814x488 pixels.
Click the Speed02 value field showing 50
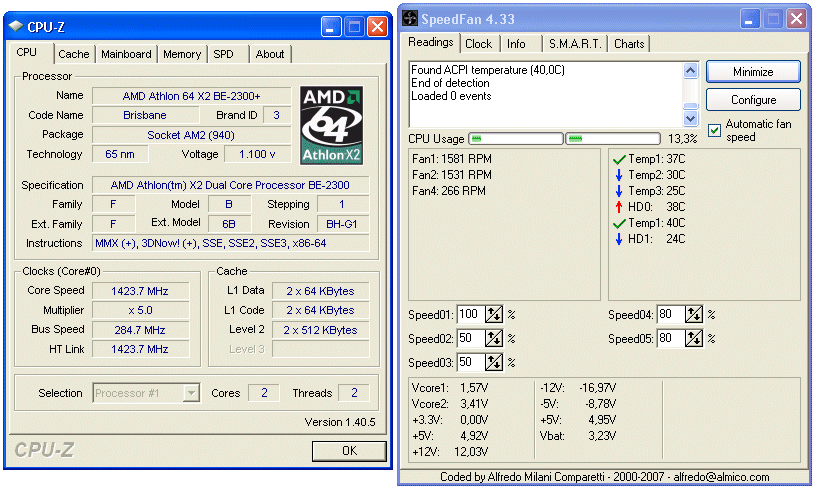click(x=471, y=338)
